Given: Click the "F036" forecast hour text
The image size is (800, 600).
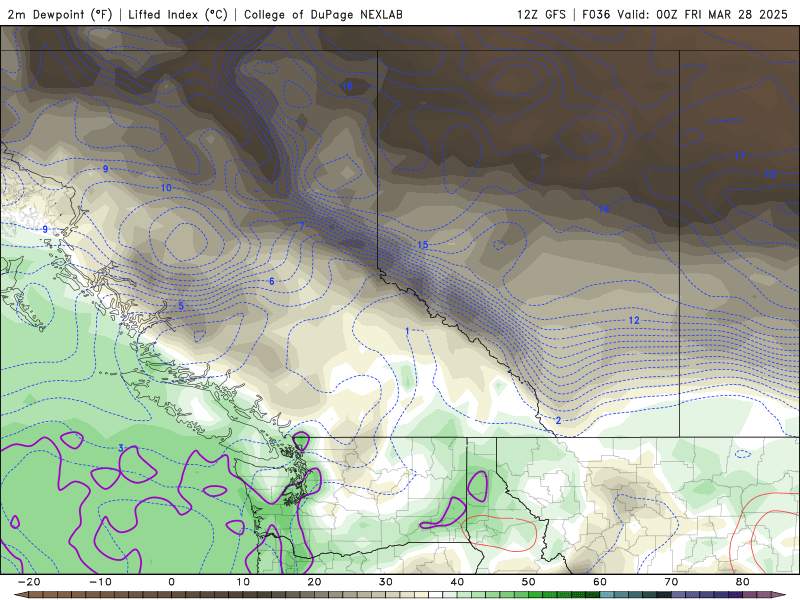Looking at the screenshot, I should (596, 14).
